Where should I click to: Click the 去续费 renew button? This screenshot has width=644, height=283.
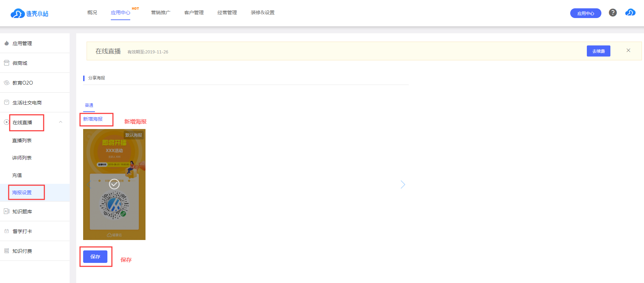[x=599, y=51]
